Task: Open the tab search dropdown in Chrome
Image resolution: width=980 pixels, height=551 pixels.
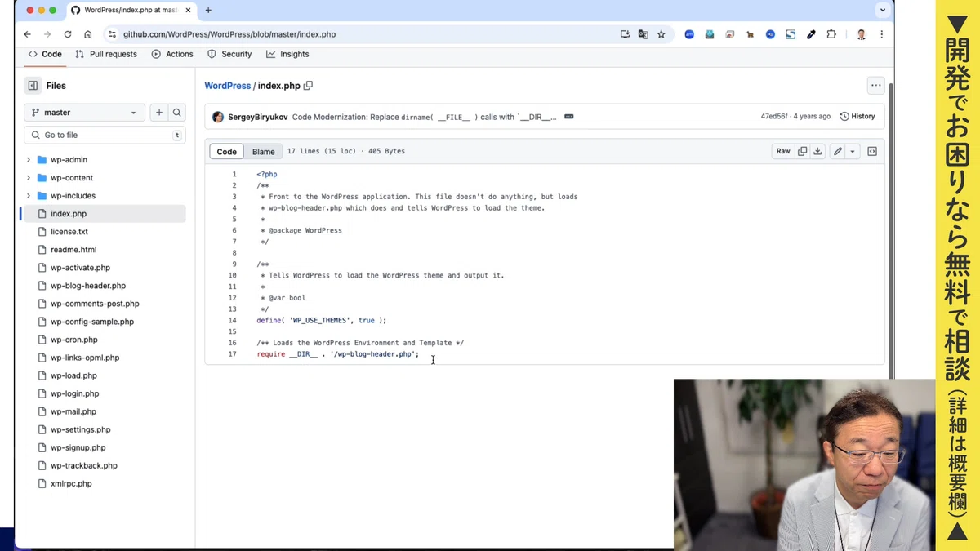Action: (x=883, y=10)
